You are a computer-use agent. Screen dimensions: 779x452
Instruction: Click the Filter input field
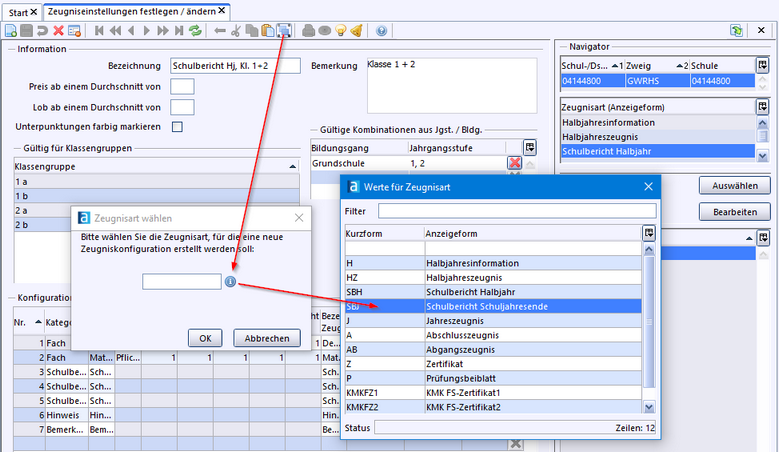516,211
